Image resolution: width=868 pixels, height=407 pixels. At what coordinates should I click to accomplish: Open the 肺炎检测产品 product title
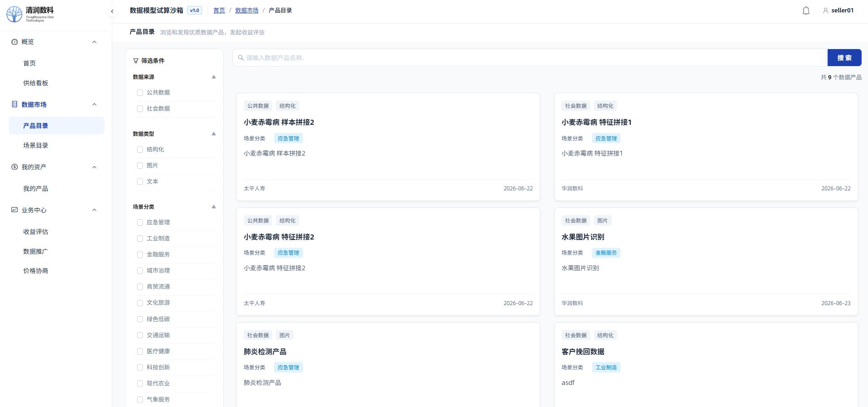[x=265, y=351]
